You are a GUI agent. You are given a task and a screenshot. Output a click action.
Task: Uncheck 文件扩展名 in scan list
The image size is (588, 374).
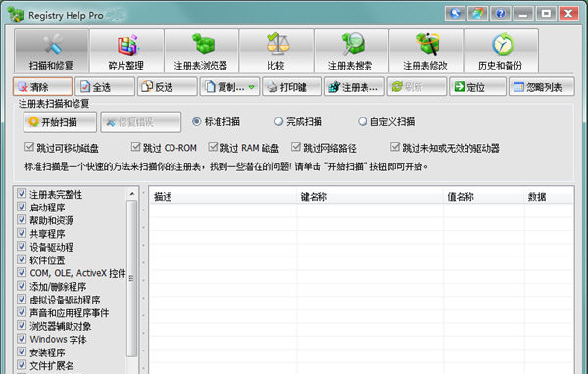(22, 365)
